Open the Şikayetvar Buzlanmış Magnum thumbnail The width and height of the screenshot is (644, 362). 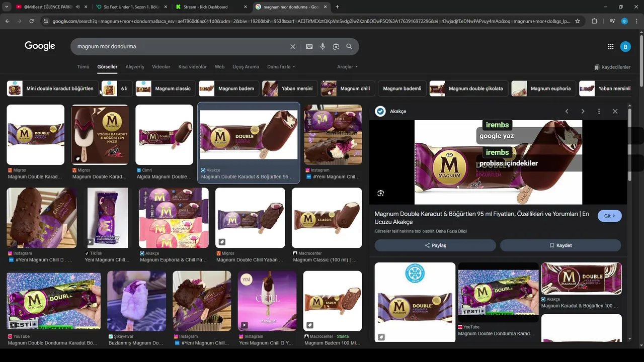click(136, 301)
